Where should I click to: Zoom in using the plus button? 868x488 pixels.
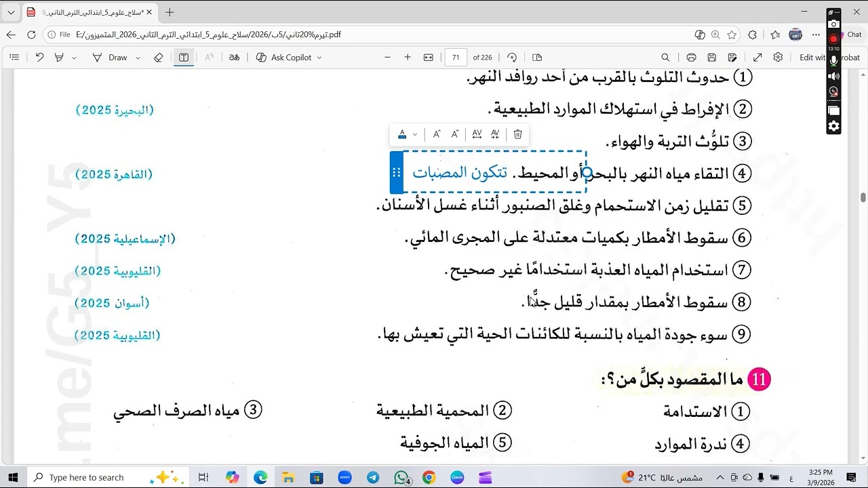point(408,58)
